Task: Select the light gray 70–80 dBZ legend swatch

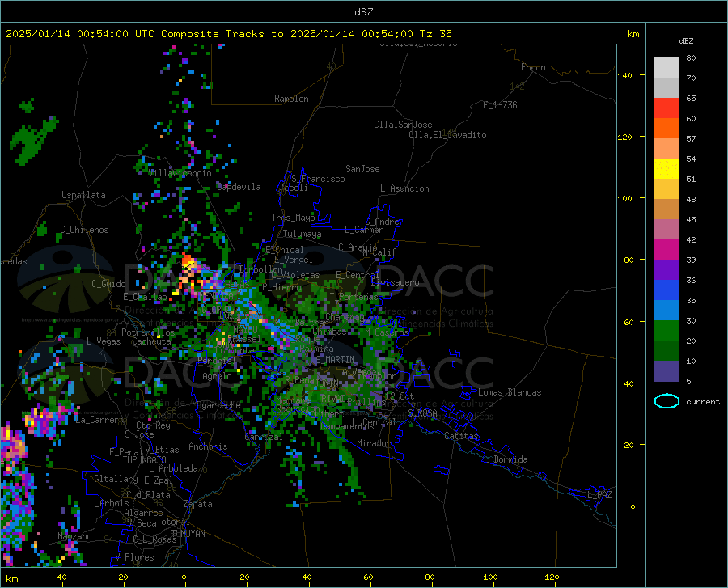Action: (667, 68)
